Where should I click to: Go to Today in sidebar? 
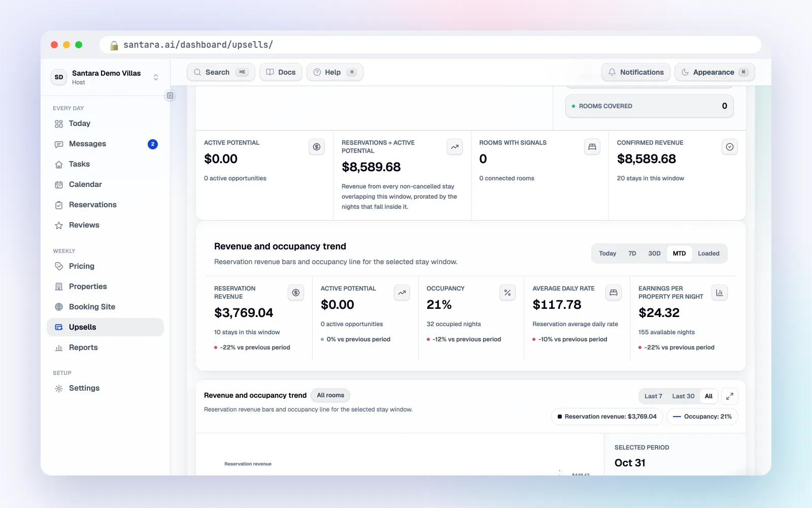tap(106, 123)
